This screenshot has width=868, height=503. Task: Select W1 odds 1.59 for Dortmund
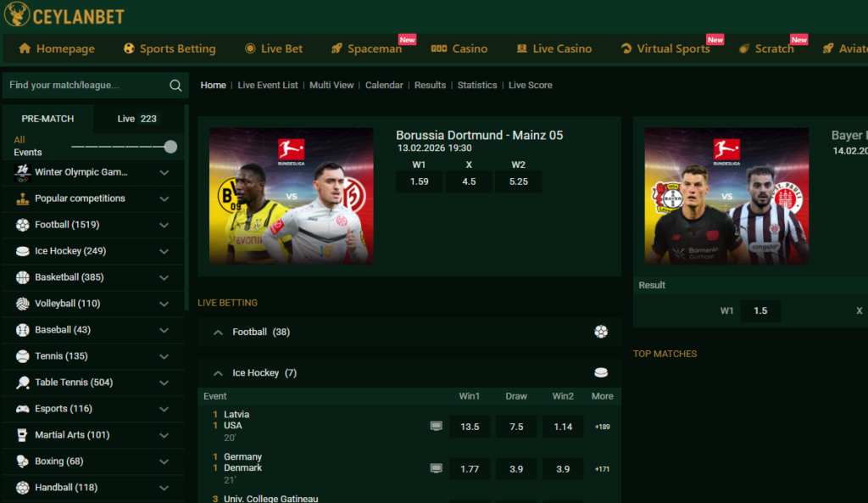419,182
